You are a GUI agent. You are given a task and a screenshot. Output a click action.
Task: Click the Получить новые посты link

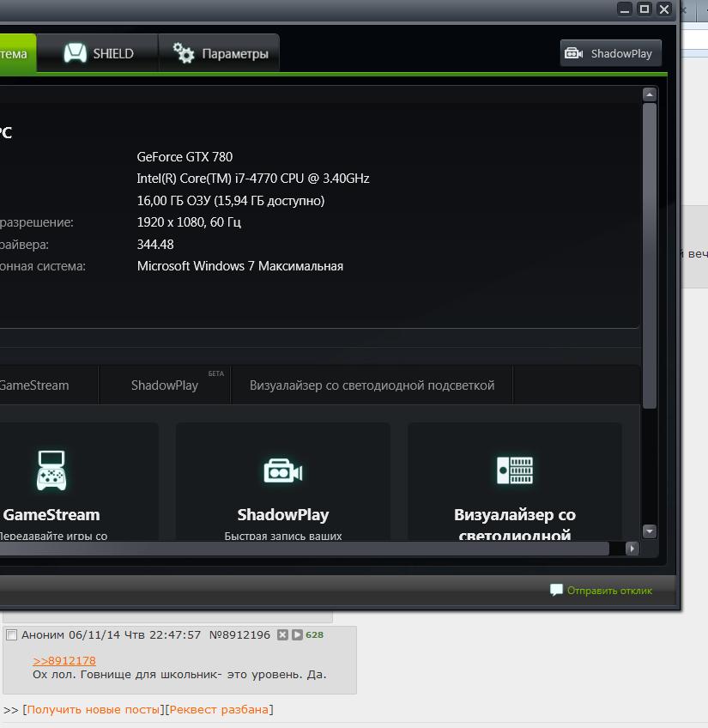point(94,709)
